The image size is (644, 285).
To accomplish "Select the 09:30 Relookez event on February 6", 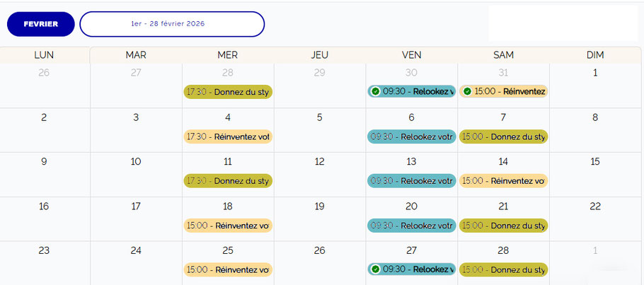I will [x=411, y=136].
